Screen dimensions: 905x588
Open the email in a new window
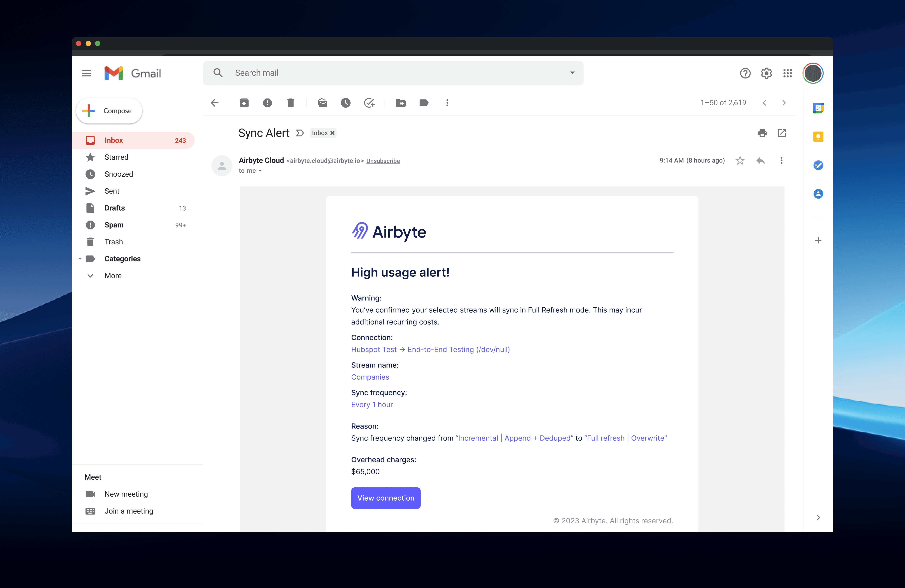pos(782,133)
